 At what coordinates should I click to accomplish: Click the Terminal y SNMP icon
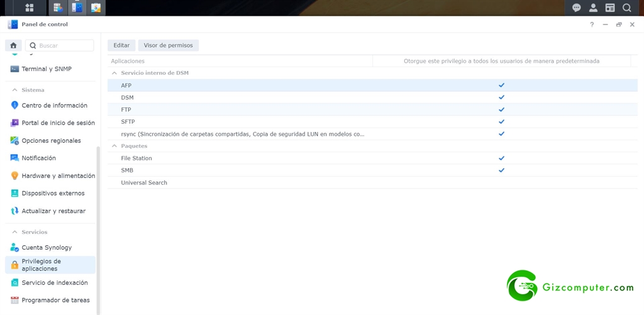tap(15, 69)
